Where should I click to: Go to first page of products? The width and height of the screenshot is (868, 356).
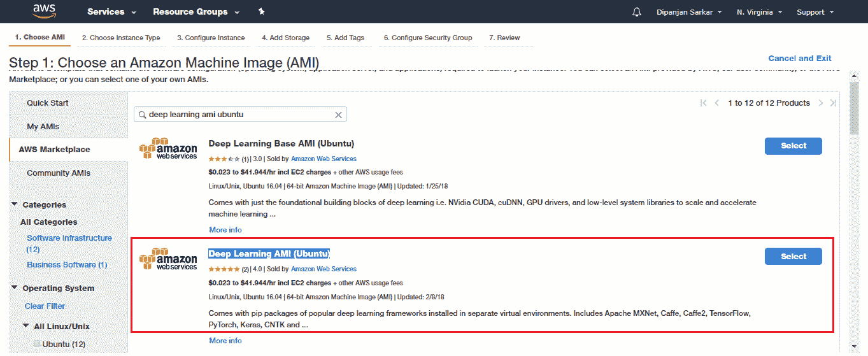[703, 103]
